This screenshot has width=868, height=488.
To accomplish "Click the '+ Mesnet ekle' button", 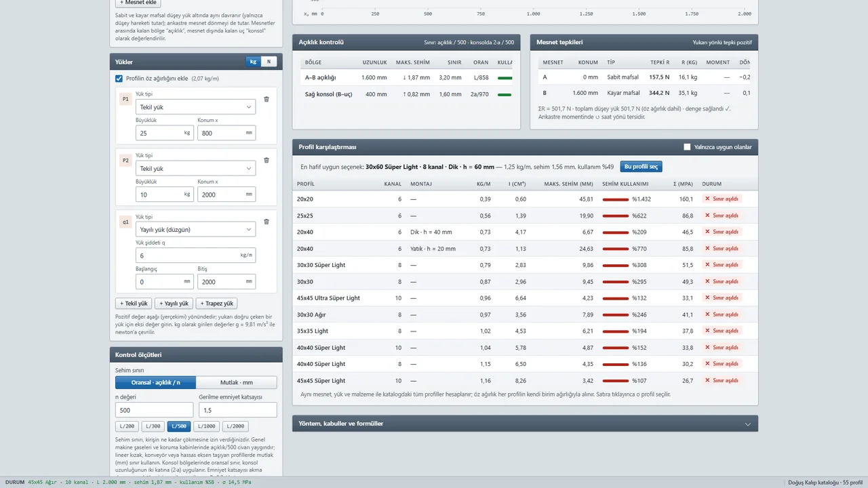I will coord(138,3).
